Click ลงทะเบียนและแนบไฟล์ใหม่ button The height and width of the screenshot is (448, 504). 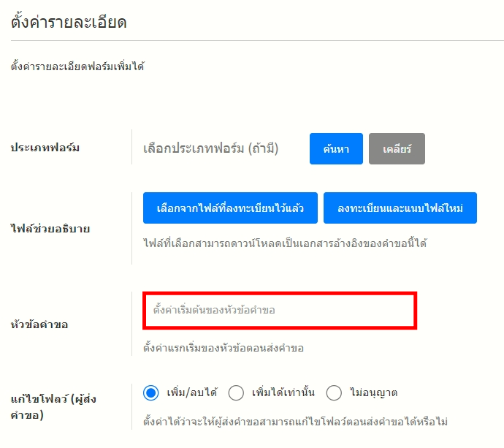[400, 208]
